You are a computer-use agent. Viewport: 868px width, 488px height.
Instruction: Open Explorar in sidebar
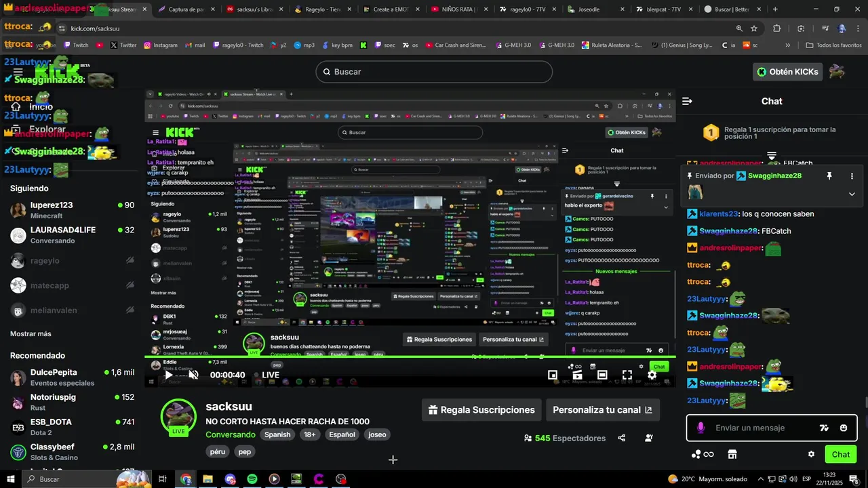coord(47,129)
